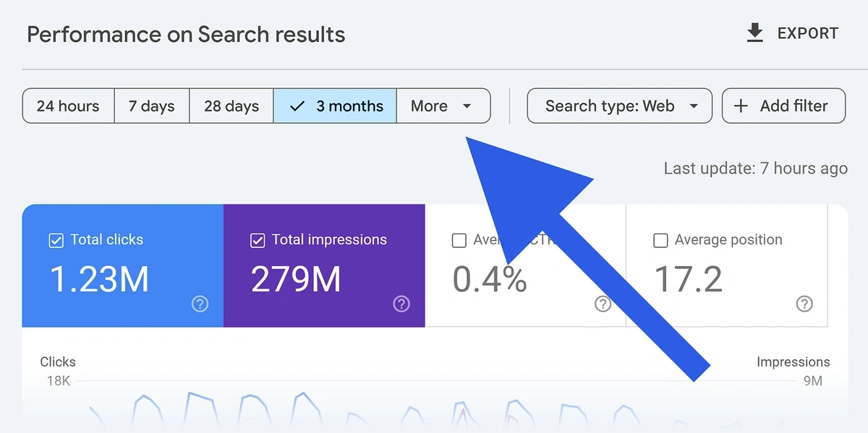
Task: Switch to the 7 days range
Action: click(x=151, y=106)
